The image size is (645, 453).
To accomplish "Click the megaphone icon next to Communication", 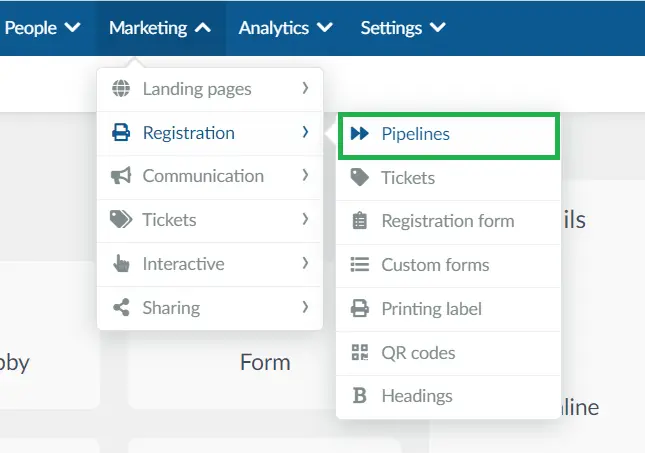I will pyautogui.click(x=121, y=176).
